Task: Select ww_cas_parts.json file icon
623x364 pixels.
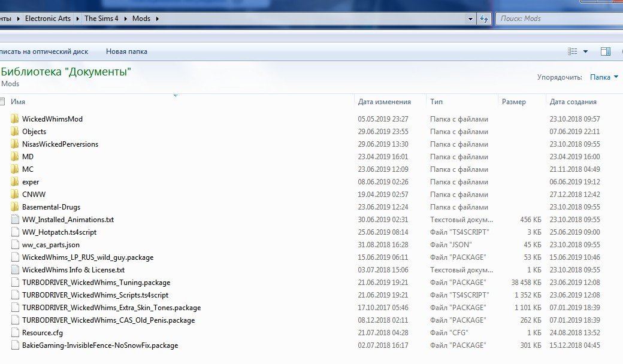Action: coord(15,244)
